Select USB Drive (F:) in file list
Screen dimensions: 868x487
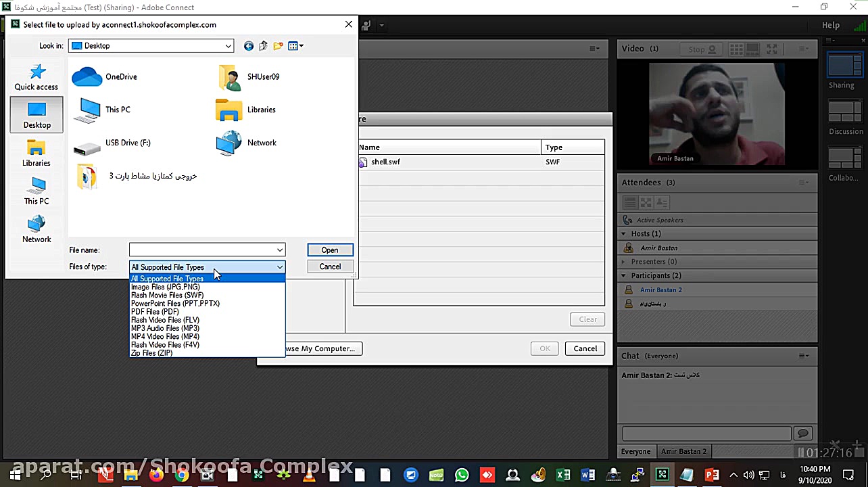point(112,143)
